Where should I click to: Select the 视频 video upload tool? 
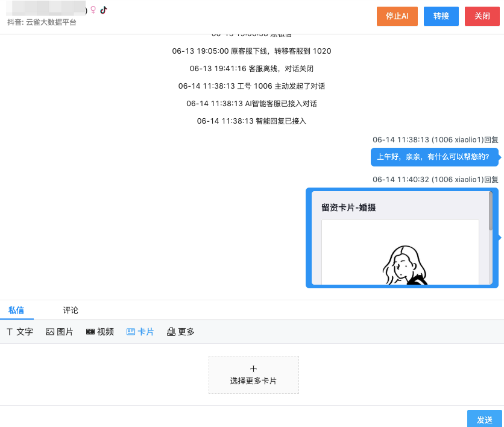point(99,331)
